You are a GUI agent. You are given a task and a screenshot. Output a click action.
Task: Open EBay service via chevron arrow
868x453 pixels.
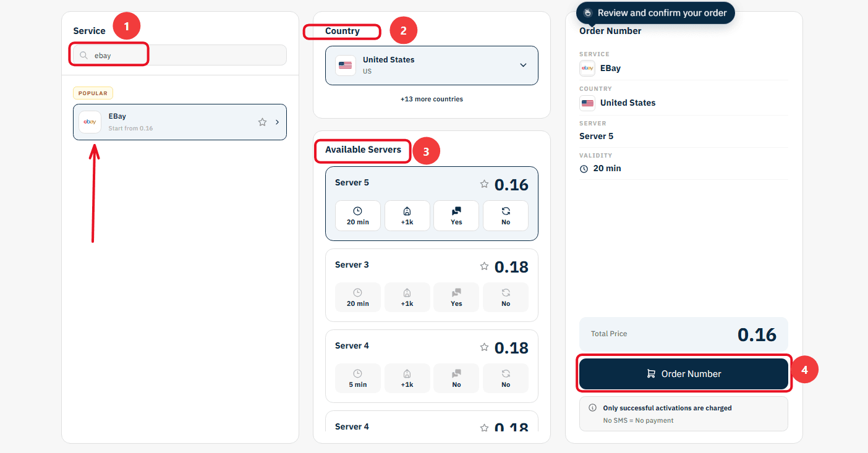[x=277, y=122]
